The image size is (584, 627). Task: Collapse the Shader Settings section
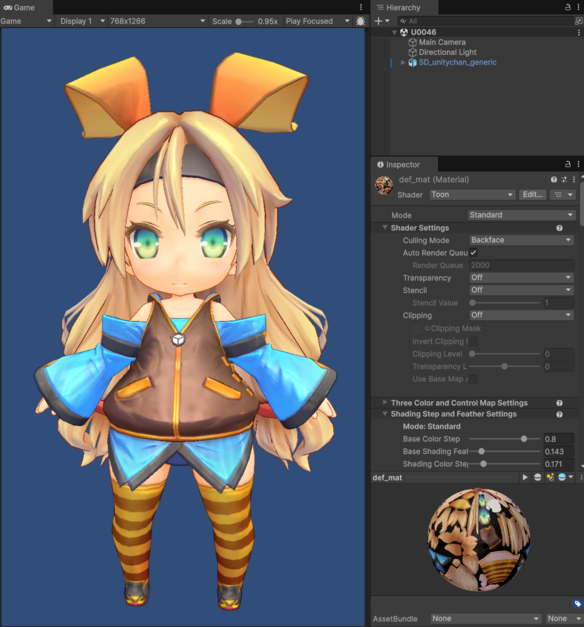(x=384, y=228)
